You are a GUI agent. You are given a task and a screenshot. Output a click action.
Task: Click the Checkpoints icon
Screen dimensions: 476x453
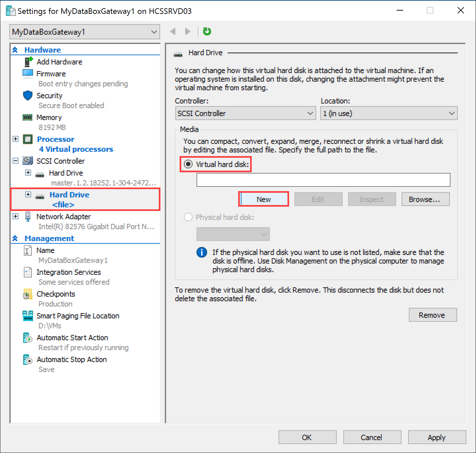[x=28, y=294]
